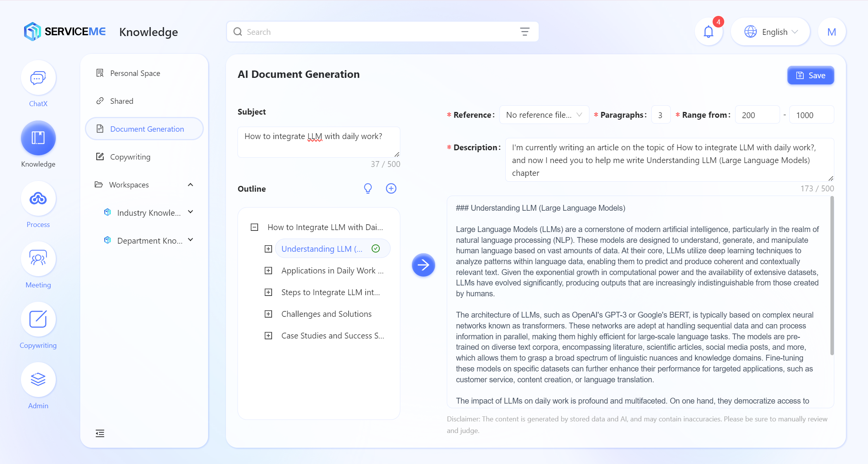Open the Admin module icon

tap(38, 380)
